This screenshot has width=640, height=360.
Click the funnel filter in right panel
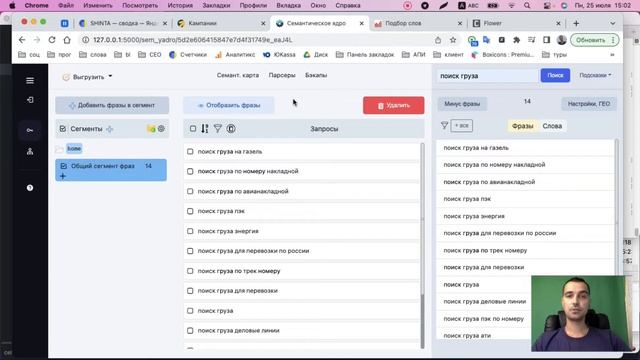point(444,126)
